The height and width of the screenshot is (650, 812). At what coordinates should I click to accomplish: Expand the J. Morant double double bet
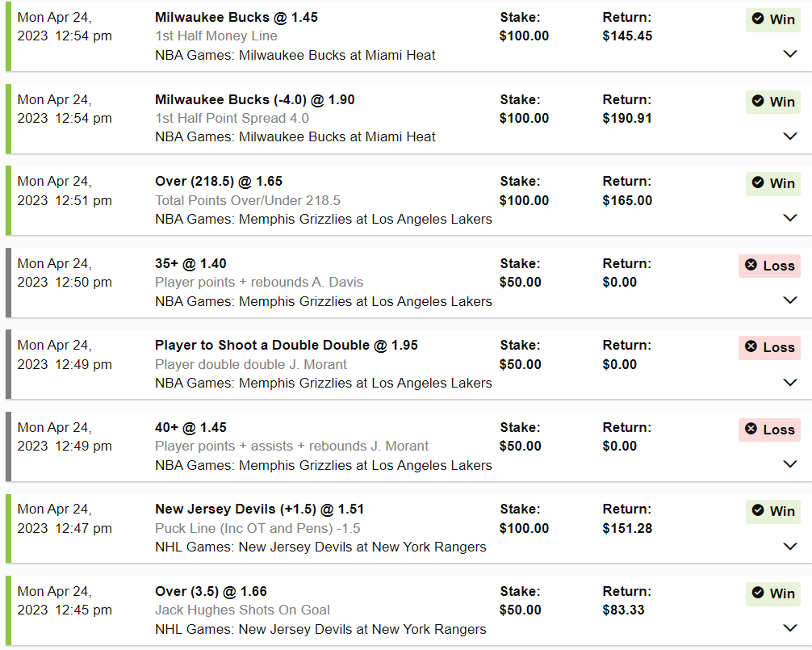click(790, 382)
